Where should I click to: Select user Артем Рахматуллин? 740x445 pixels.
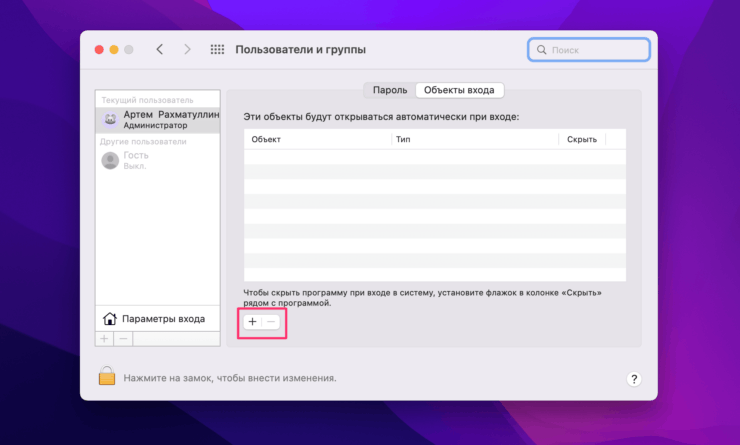[158, 120]
